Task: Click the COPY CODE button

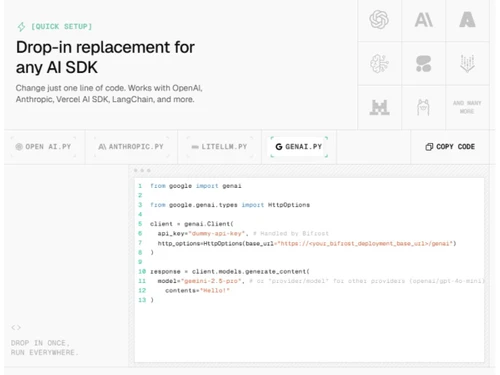Action: [x=450, y=147]
